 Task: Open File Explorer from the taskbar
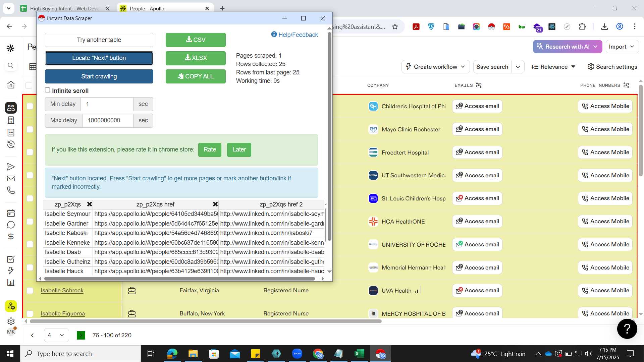(193, 354)
